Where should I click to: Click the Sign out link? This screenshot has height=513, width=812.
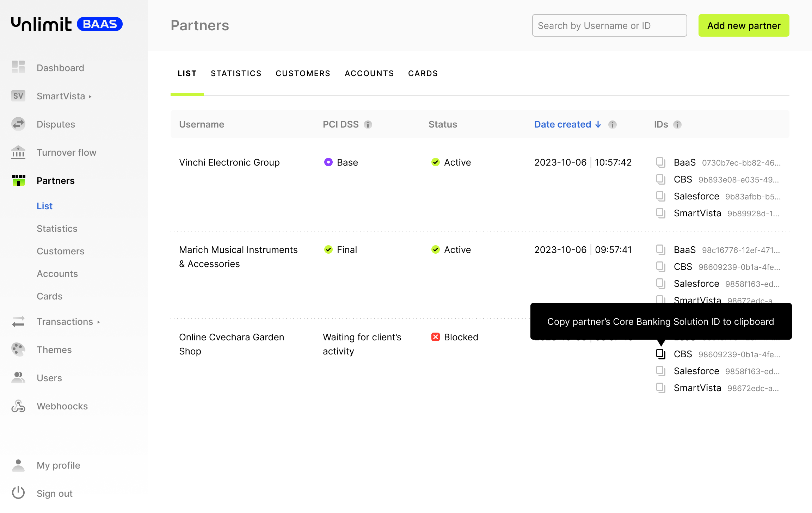point(55,494)
